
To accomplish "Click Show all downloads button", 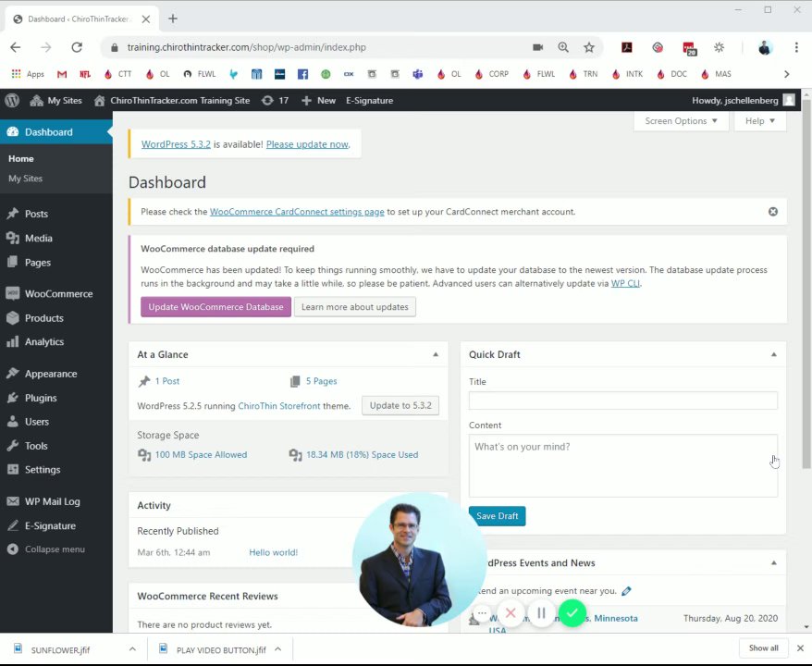I will tap(763, 647).
